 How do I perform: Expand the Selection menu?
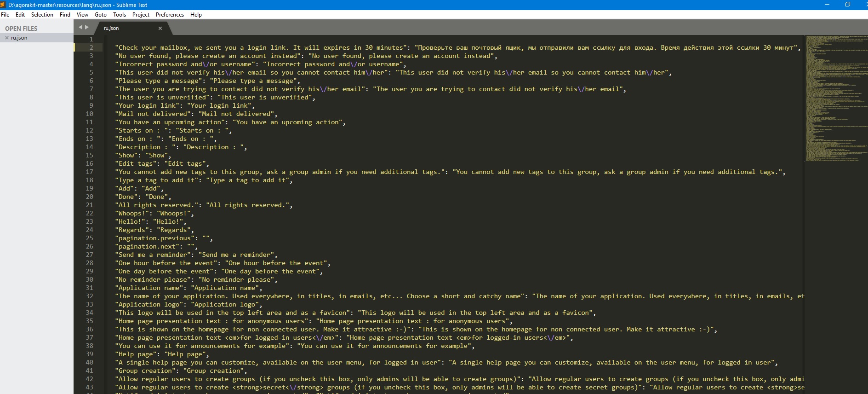(x=42, y=15)
